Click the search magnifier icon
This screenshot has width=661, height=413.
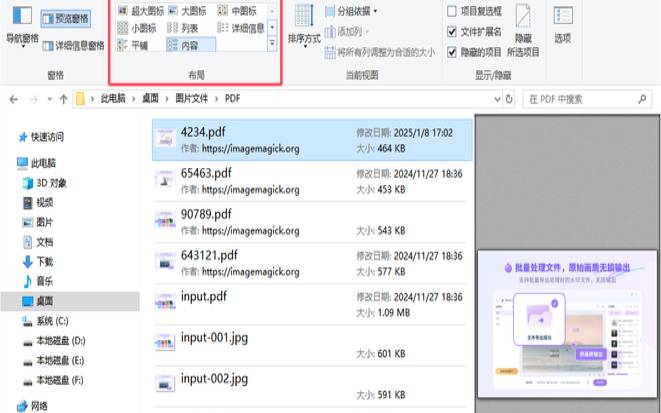[x=642, y=99]
